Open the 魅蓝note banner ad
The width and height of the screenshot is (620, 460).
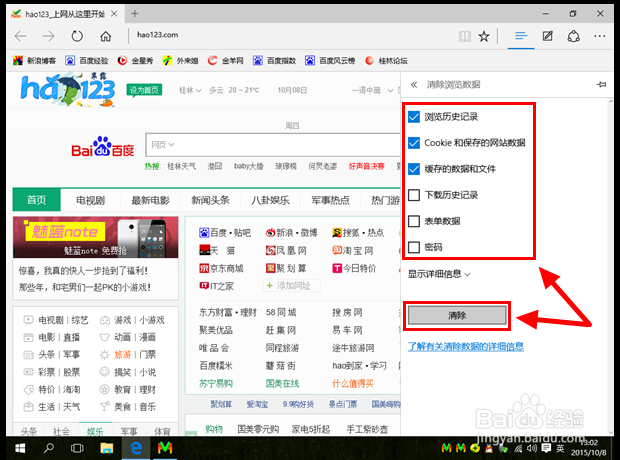click(x=95, y=237)
